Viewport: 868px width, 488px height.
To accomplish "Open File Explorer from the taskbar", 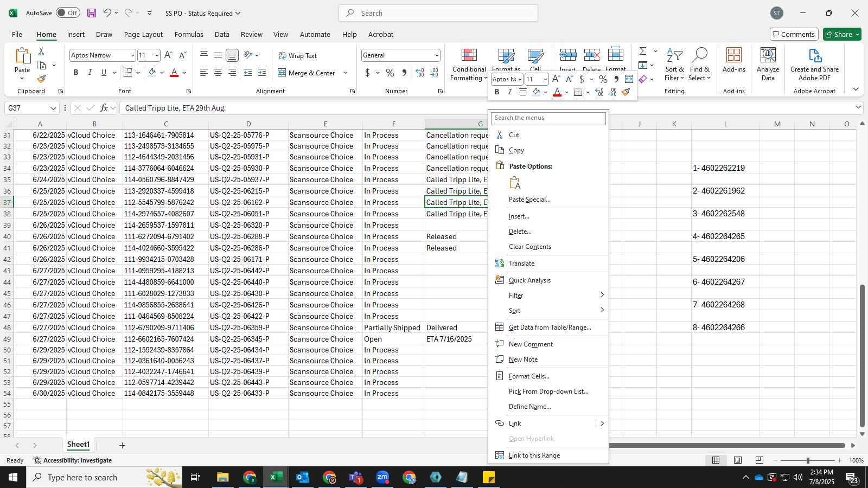I will [x=222, y=477].
